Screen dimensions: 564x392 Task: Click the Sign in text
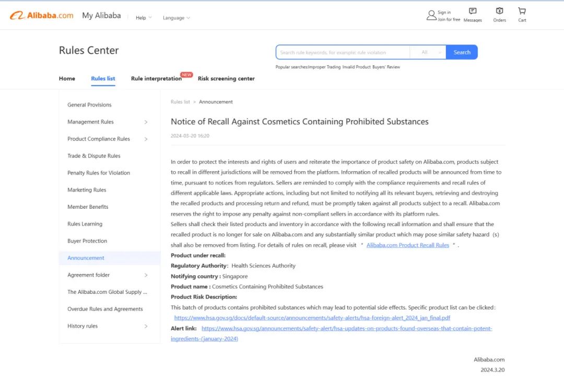[x=444, y=12]
